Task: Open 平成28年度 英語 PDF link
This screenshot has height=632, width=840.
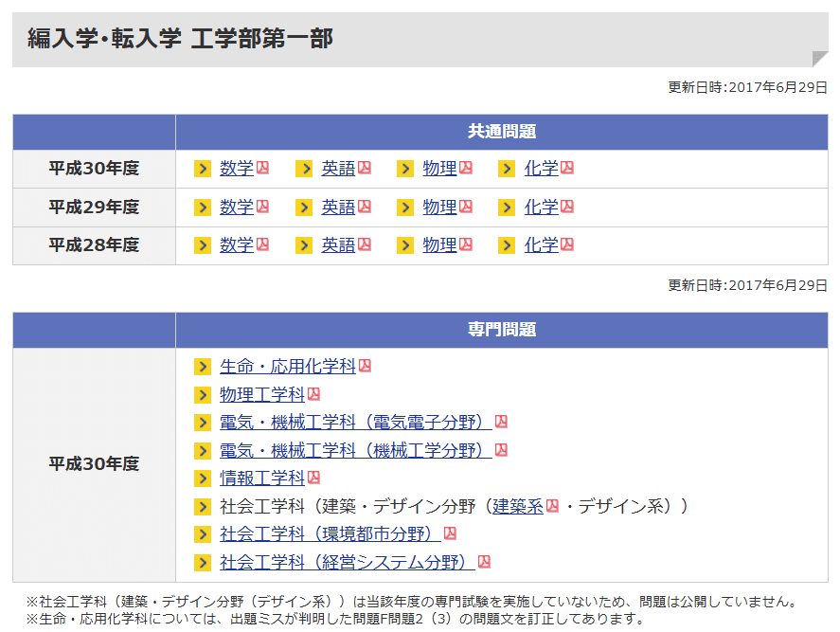Action: coord(338,245)
